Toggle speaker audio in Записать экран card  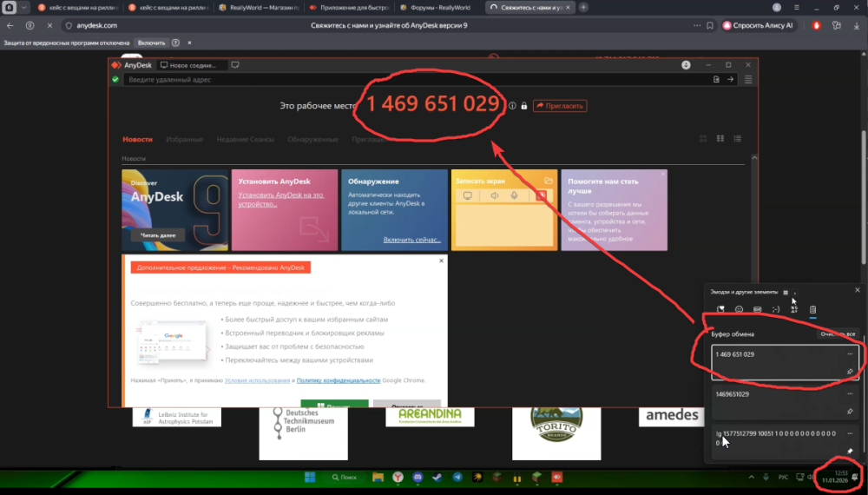(x=495, y=195)
